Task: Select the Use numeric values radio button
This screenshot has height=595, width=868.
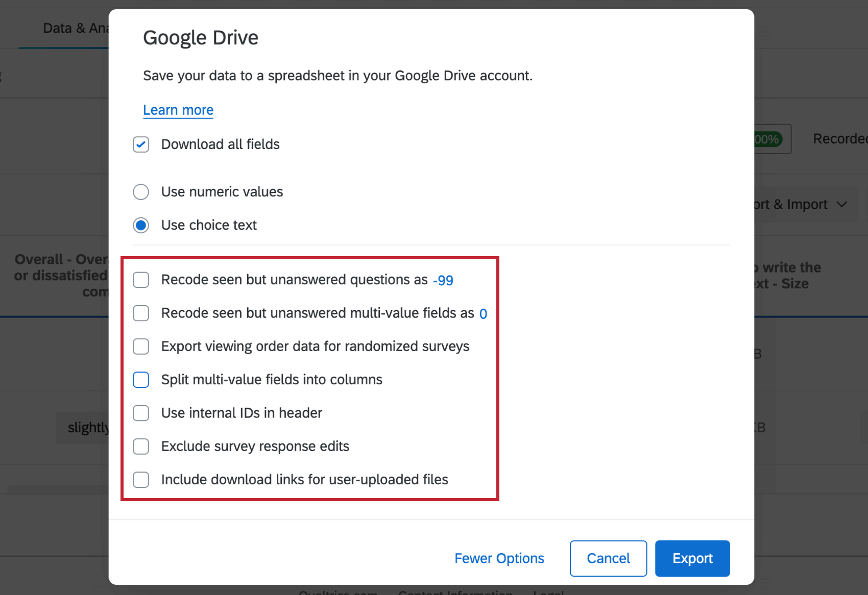Action: point(141,192)
